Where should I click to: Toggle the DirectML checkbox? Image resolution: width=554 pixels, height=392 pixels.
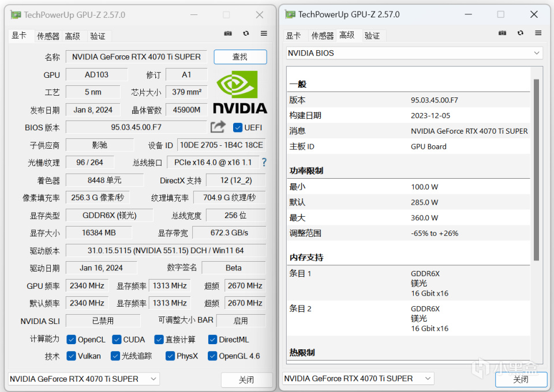[212, 340]
